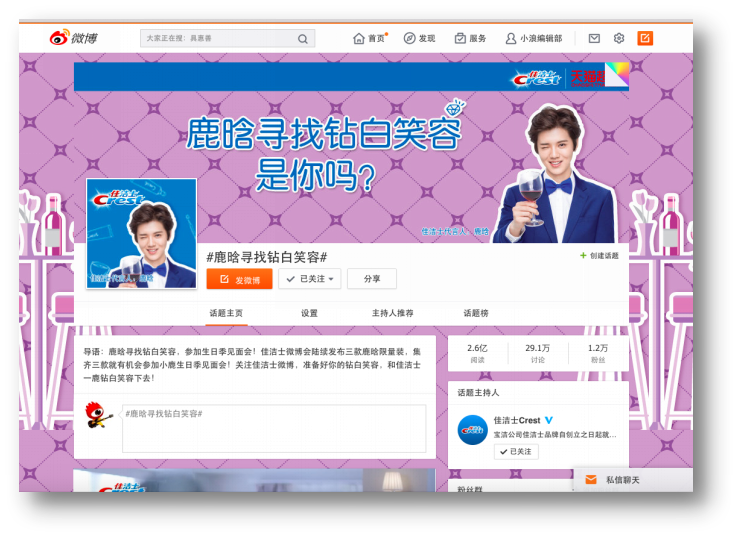Click the search magnifier icon
This screenshot has height=538, width=739.
303,39
